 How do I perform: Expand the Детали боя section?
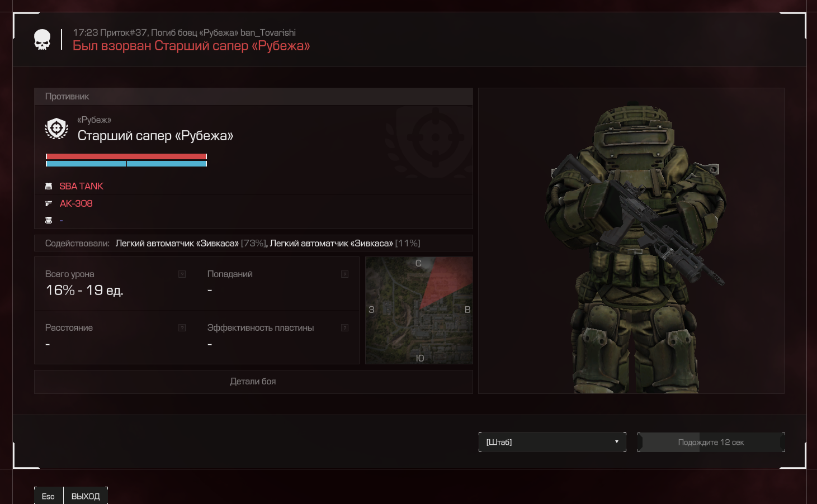pos(253,382)
